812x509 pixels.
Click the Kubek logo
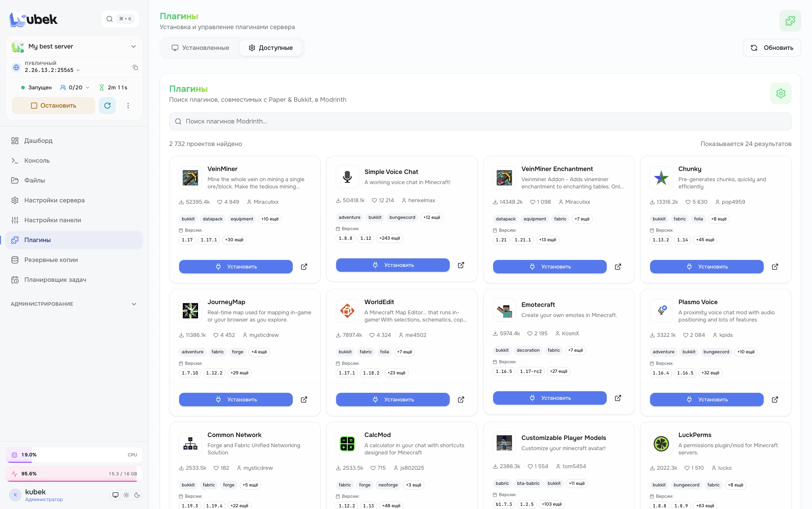pos(33,19)
